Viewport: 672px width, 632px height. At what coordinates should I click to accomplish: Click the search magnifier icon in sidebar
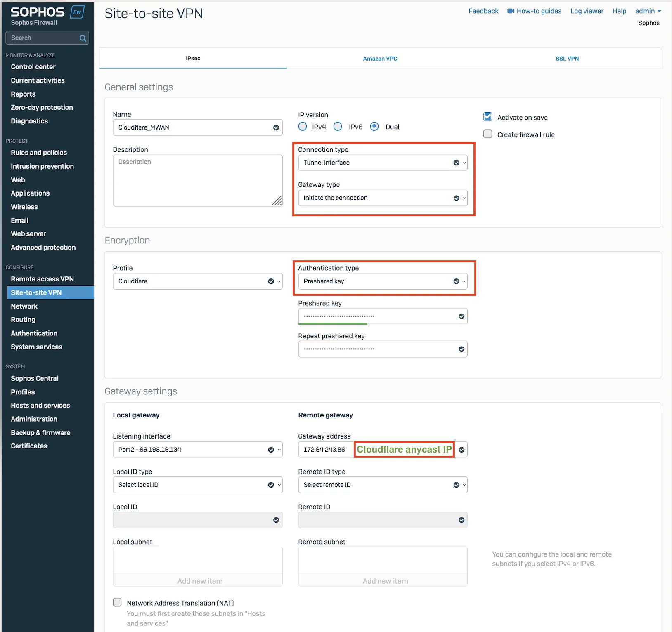point(83,38)
